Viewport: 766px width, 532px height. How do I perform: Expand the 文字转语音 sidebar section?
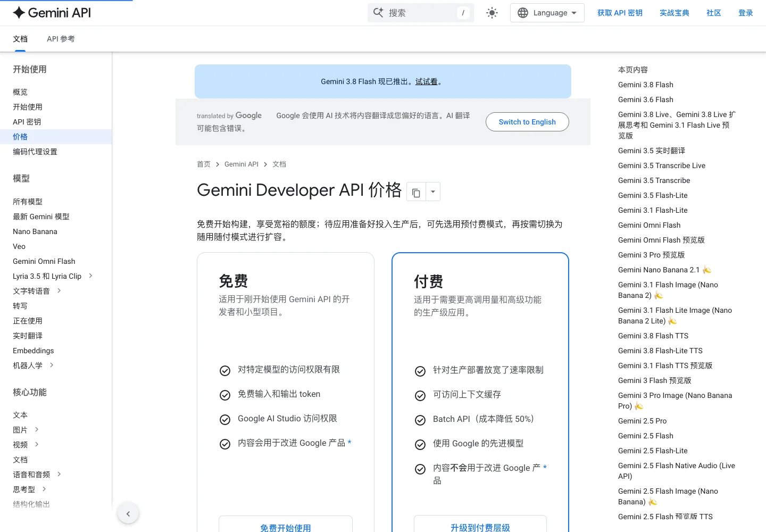click(59, 290)
